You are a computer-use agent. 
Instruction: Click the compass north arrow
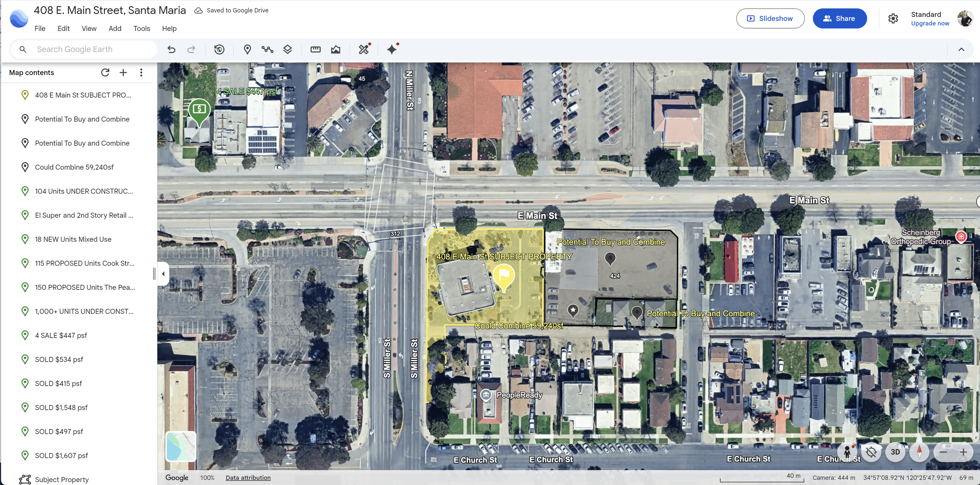(919, 452)
